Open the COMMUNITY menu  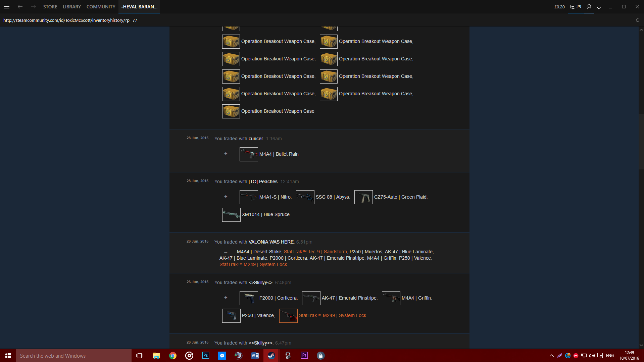coord(101,7)
